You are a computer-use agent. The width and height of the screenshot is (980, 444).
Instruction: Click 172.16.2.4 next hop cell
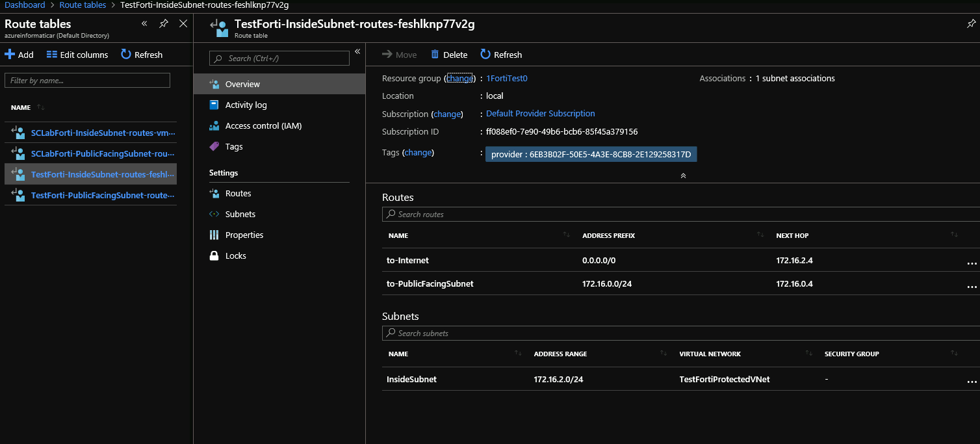(795, 260)
